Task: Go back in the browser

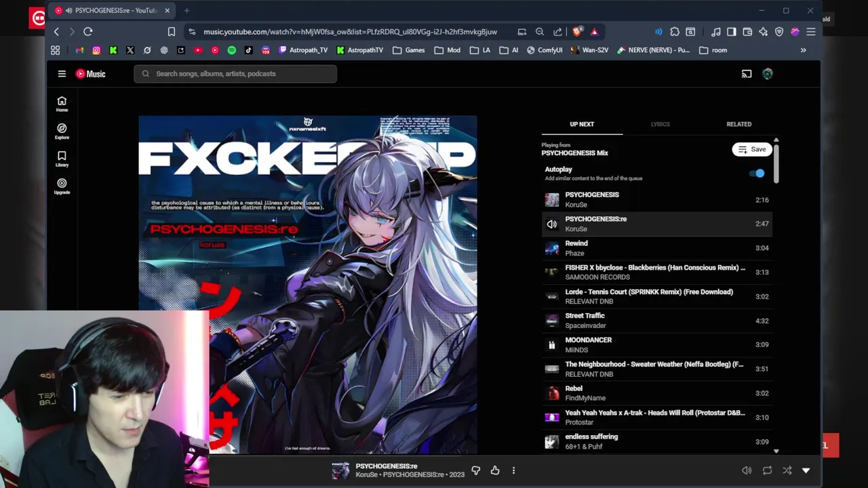Action: point(57,32)
